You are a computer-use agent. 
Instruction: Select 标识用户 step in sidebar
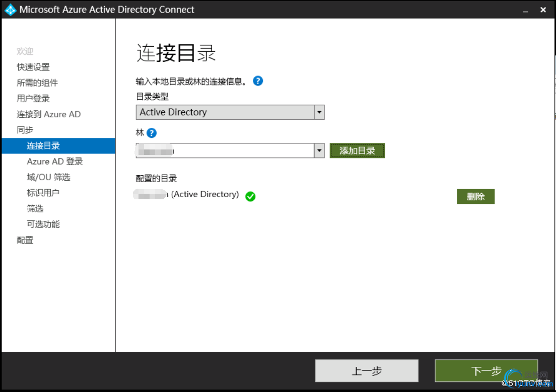(x=43, y=193)
